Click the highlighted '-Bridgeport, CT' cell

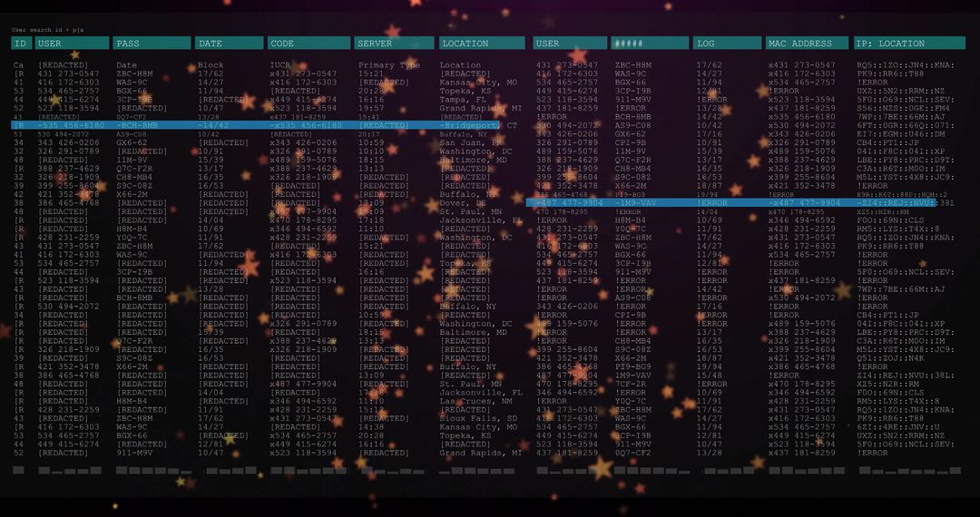tap(478, 125)
